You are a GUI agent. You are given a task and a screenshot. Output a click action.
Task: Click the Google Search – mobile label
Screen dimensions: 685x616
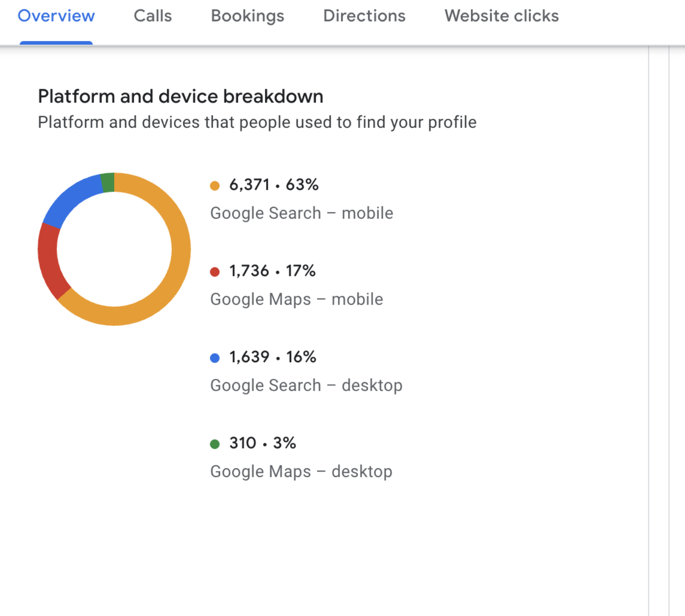coord(302,213)
